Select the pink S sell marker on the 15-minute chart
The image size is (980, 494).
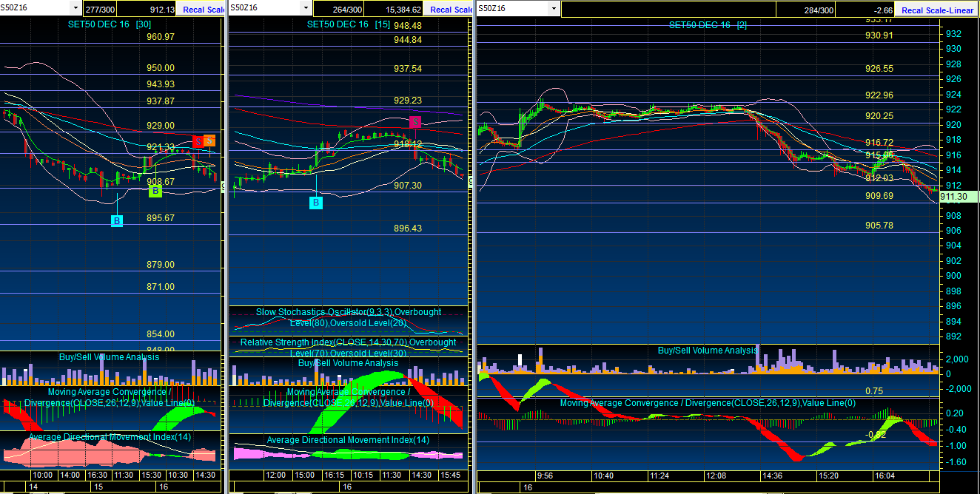tap(415, 121)
